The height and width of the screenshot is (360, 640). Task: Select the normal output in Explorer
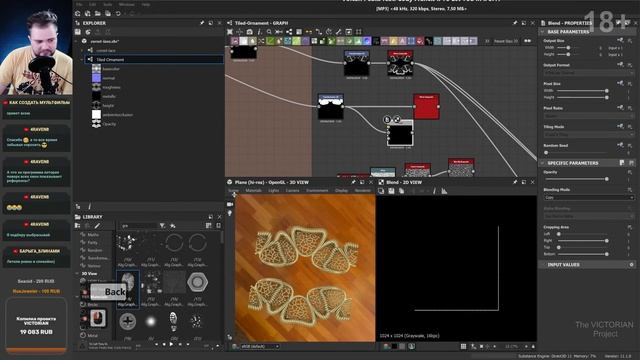pyautogui.click(x=109, y=78)
